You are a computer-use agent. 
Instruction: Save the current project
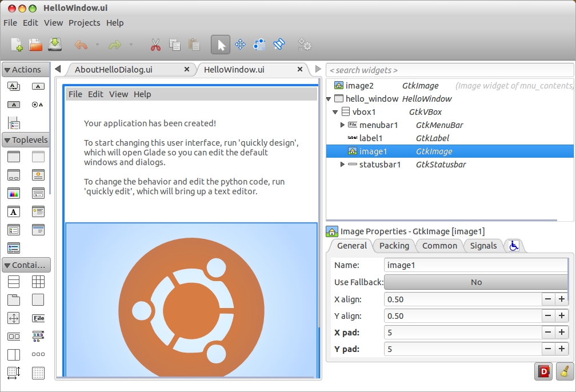(55, 45)
